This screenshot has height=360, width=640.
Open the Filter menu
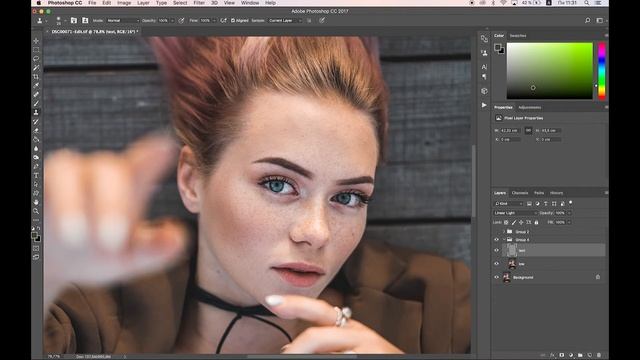tap(199, 3)
